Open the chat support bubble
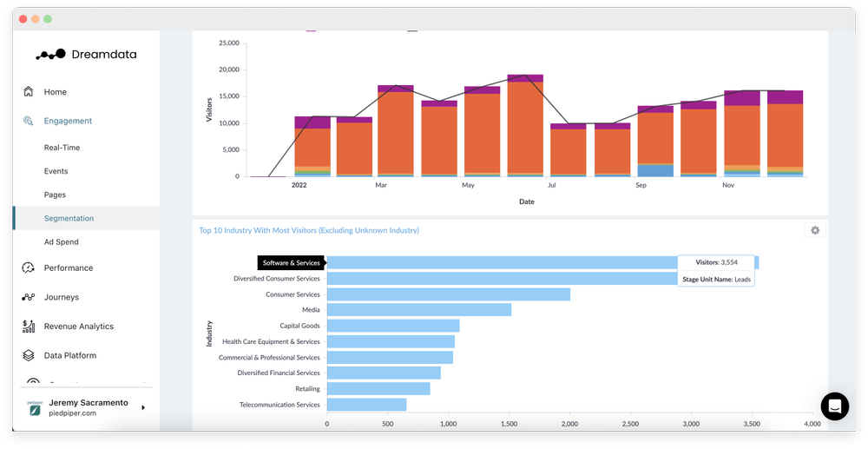This screenshot has height=449, width=868. click(x=834, y=406)
